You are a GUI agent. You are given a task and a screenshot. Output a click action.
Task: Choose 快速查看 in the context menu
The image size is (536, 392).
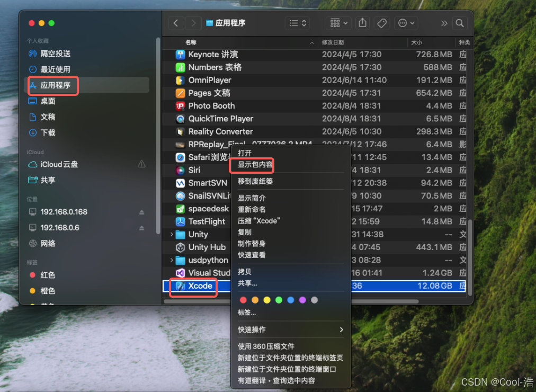click(252, 255)
